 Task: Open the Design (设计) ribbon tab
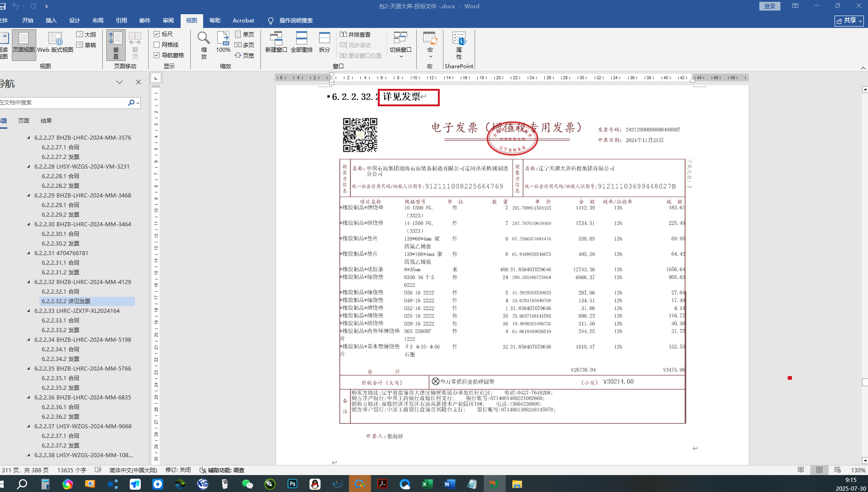[x=75, y=21]
